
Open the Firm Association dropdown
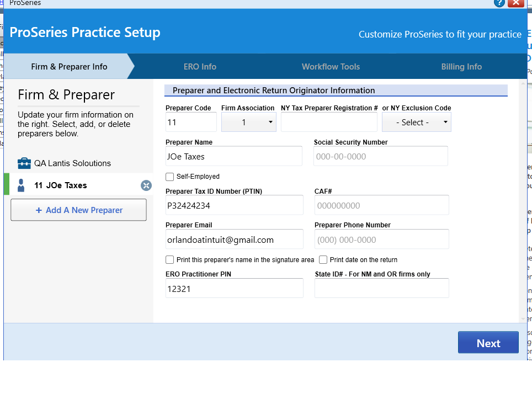pos(248,121)
